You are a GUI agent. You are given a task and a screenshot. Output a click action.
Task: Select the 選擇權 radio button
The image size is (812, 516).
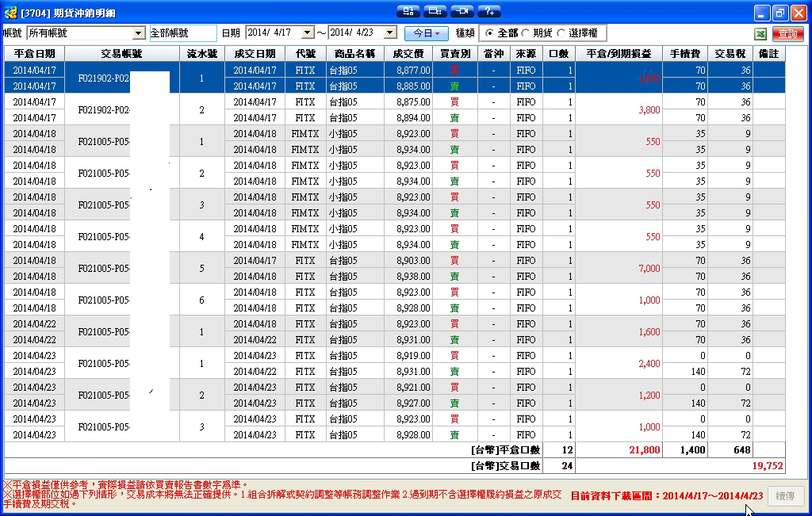[x=561, y=33]
